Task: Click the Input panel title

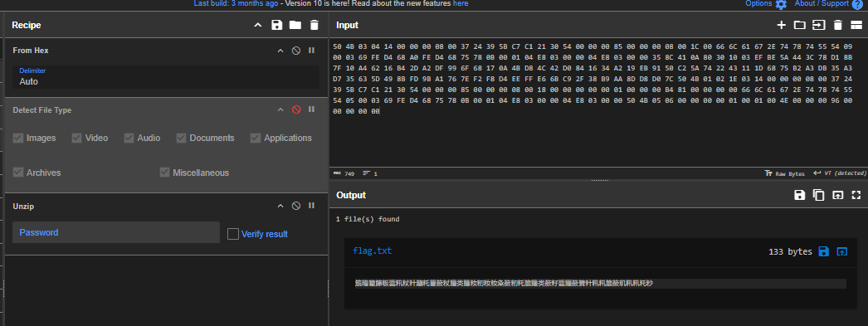Action: [347, 25]
